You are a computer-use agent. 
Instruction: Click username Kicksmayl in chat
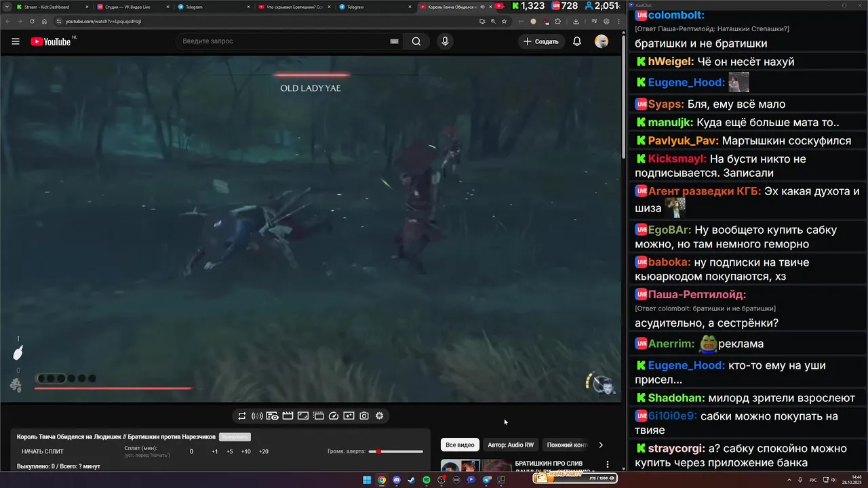point(677,159)
